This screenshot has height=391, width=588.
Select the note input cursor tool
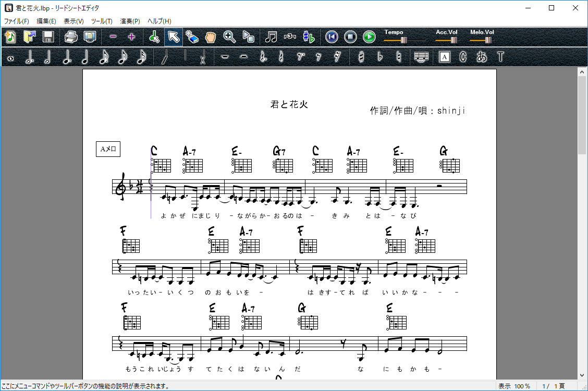point(154,36)
